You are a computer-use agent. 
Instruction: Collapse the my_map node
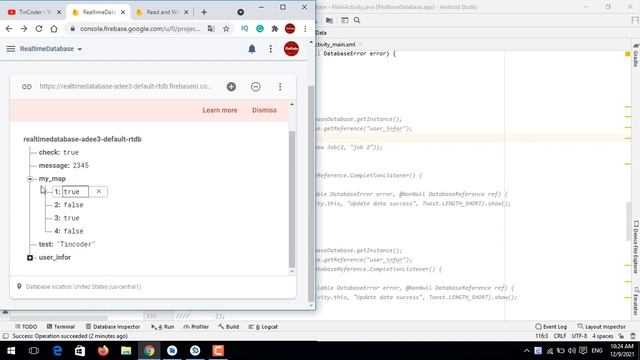[x=30, y=179]
